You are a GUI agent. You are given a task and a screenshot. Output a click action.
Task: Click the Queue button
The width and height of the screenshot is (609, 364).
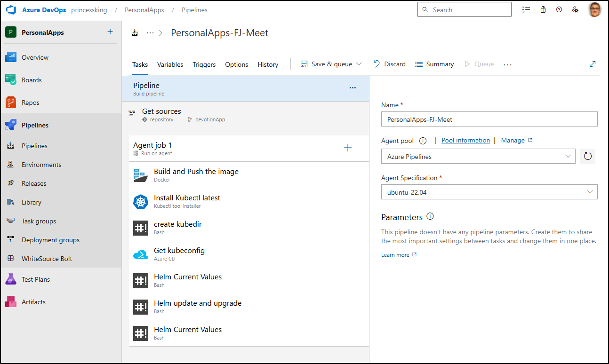479,64
